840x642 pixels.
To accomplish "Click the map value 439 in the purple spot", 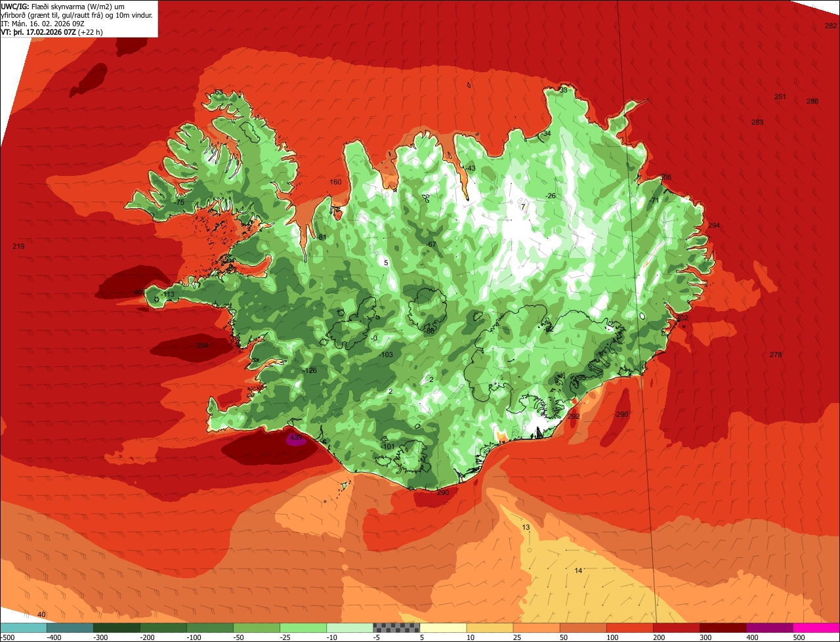I will (x=295, y=437).
